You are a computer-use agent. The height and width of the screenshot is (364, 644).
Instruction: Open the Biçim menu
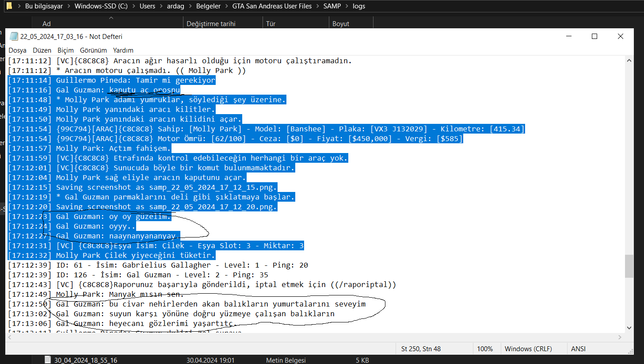(x=65, y=50)
